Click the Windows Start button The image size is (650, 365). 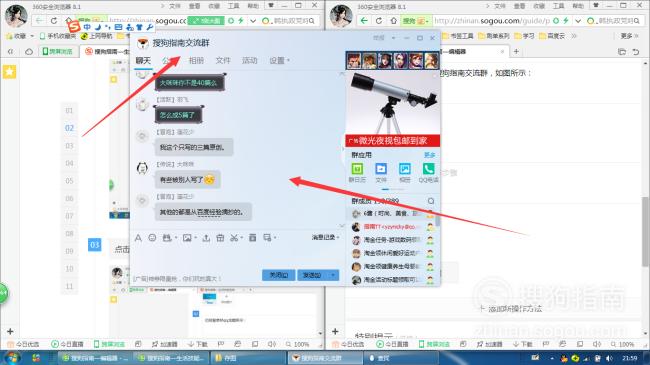[x=11, y=358]
